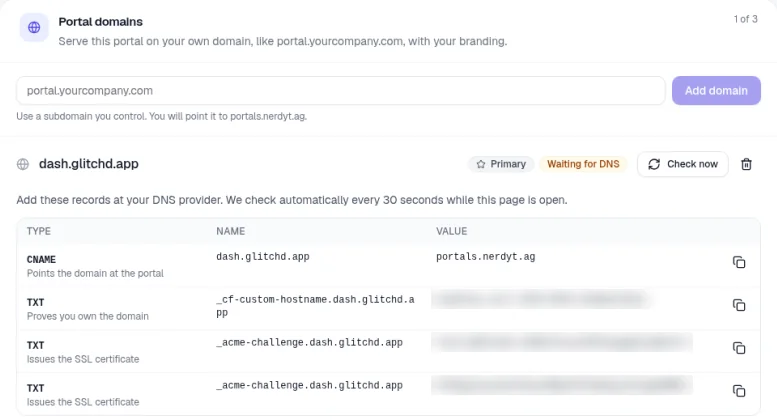777x420 pixels.
Task: Select the dash.glitchd.app domain heading
Action: (x=89, y=164)
